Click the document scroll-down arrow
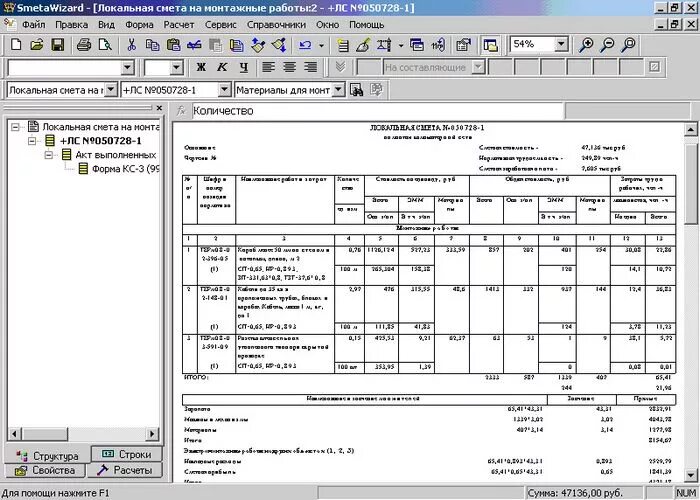700x500 pixels. (690, 475)
